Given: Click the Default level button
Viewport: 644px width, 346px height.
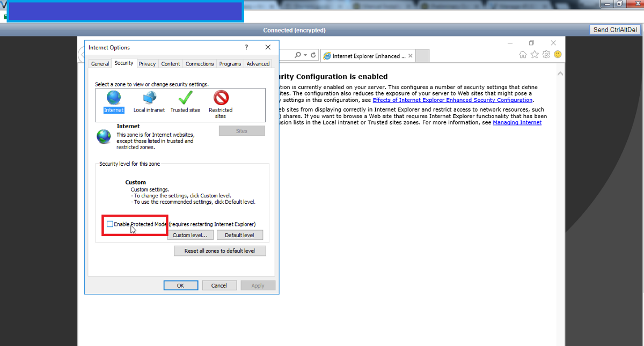Looking at the screenshot, I should [x=239, y=235].
